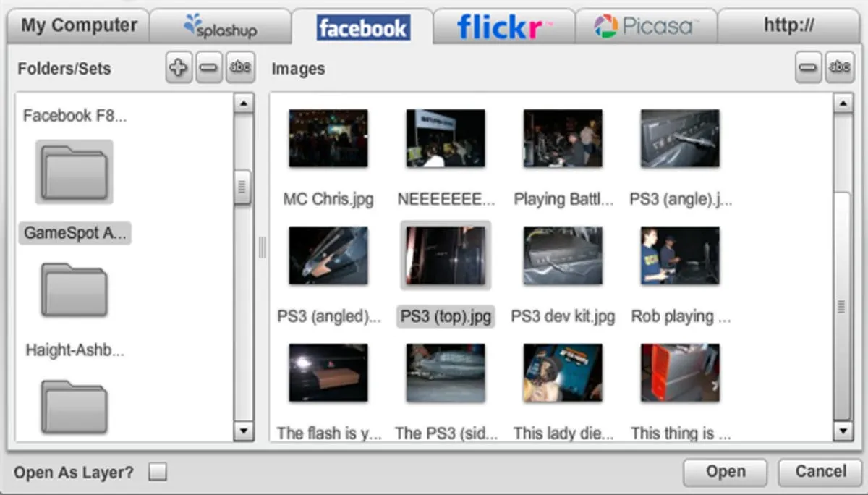
Task: Select the PS3 (angle).j... thumbnail
Action: tap(680, 138)
